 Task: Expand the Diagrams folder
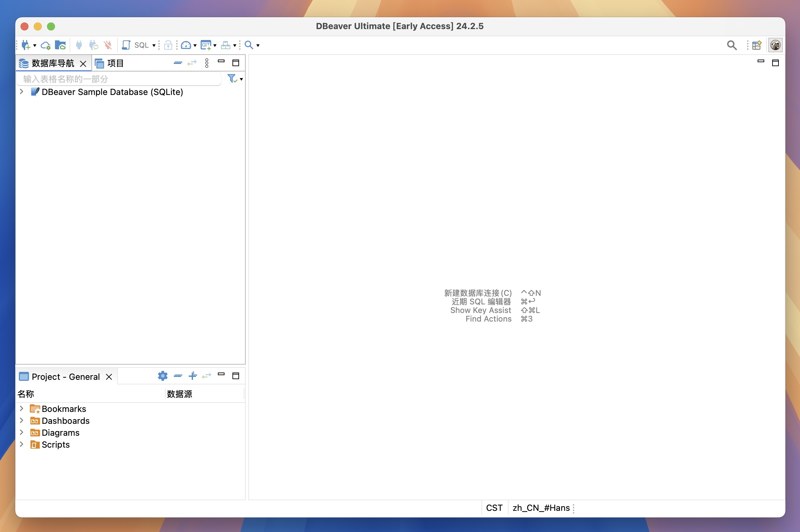(x=22, y=432)
